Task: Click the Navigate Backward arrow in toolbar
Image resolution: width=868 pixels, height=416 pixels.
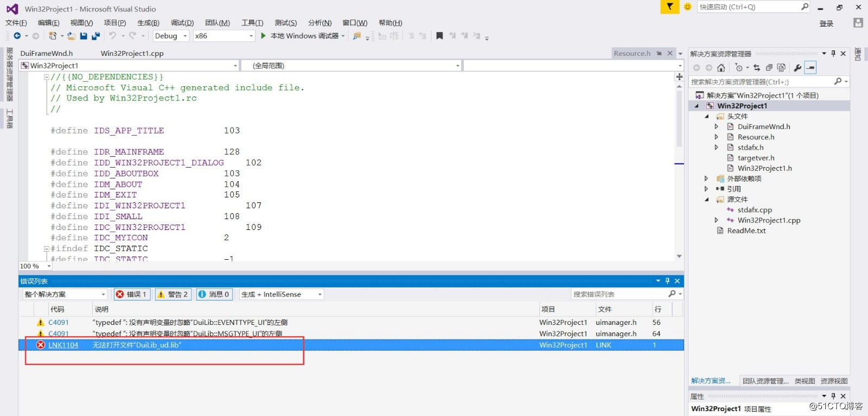Action: tap(17, 36)
